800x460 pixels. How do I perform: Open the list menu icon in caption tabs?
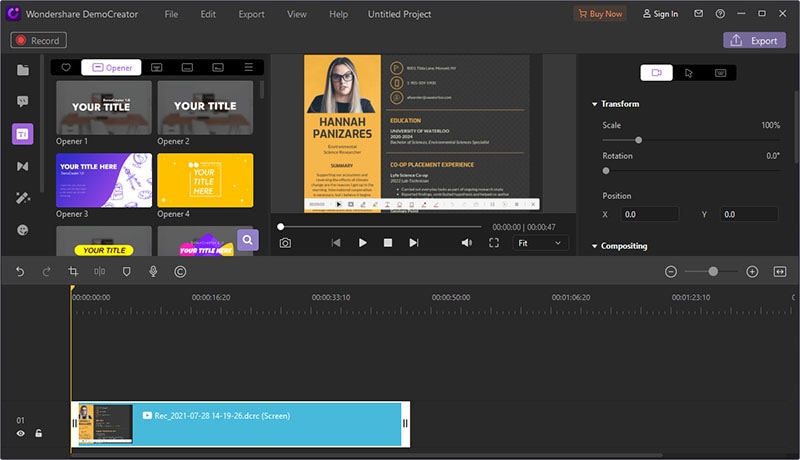click(248, 67)
